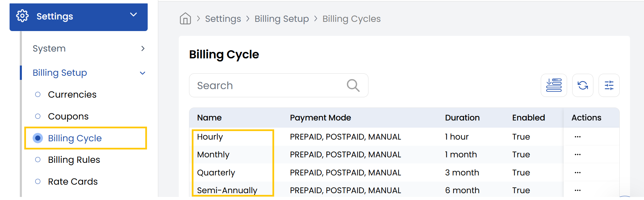Open the Actions menu for the Hourly cycle
Image resolution: width=644 pixels, height=200 pixels.
(x=577, y=136)
